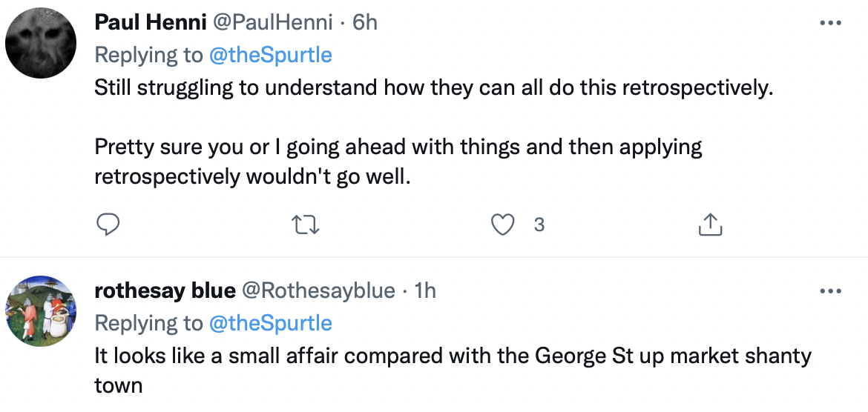Viewport: 868px width, 412px height.
Task: Click the reply icon on Paul Henni's tweet
Action: 108,225
